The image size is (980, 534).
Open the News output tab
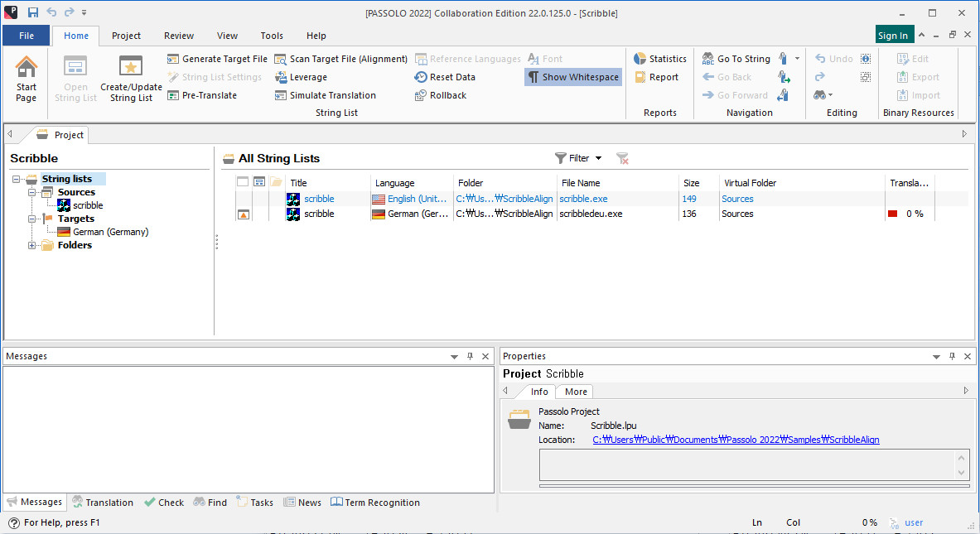pyautogui.click(x=302, y=503)
